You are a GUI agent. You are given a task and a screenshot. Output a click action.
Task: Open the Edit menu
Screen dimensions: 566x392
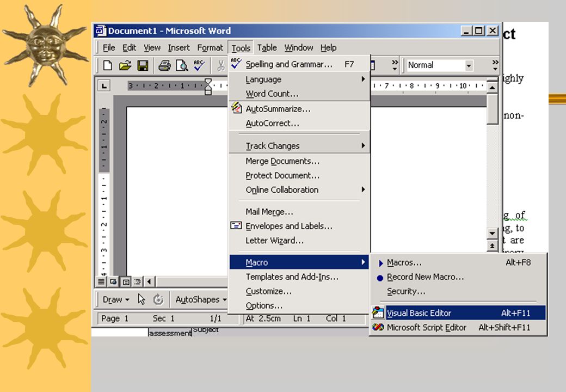coord(129,48)
